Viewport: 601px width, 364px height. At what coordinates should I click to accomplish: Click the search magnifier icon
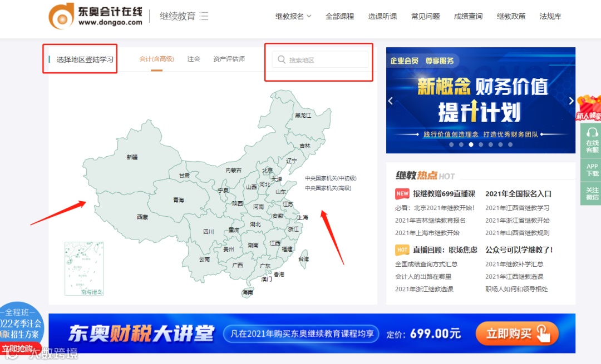(x=282, y=59)
